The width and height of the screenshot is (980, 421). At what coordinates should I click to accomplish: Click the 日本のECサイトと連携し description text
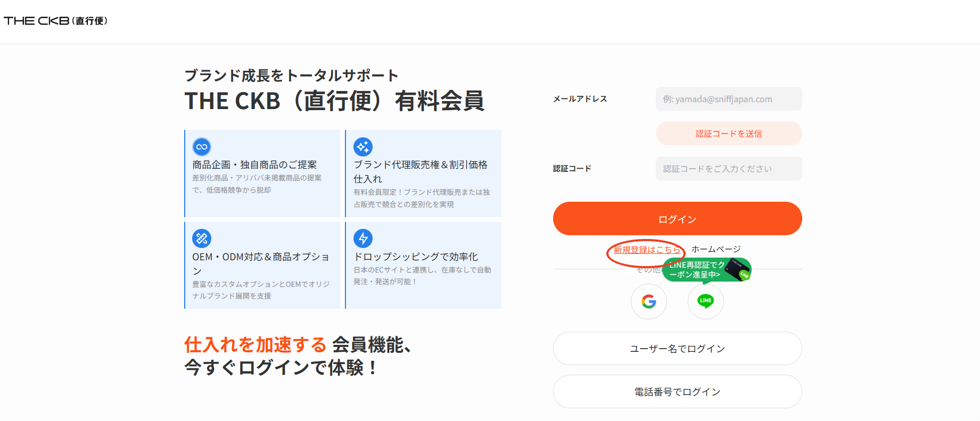coord(422,276)
